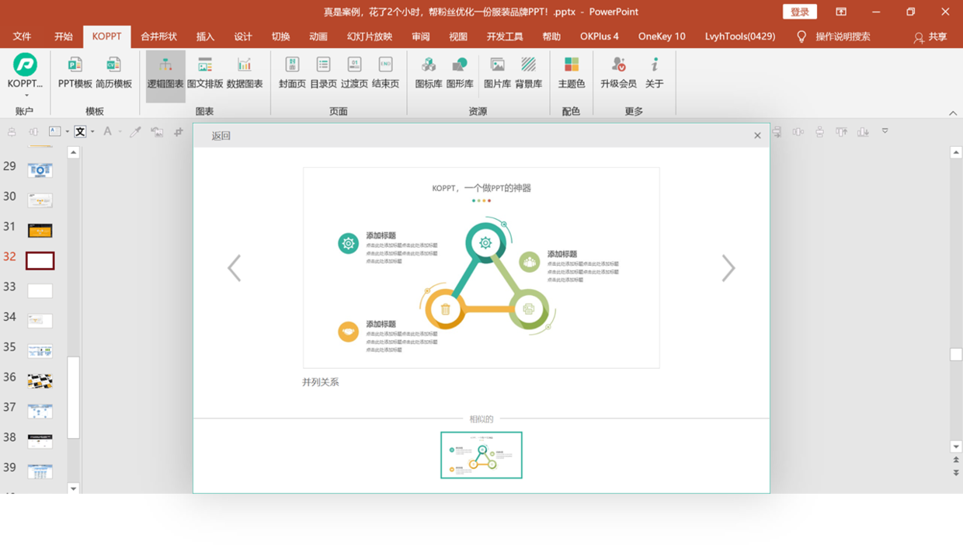The height and width of the screenshot is (560, 963).
Task: Click 返回 to go back
Action: pyautogui.click(x=221, y=136)
